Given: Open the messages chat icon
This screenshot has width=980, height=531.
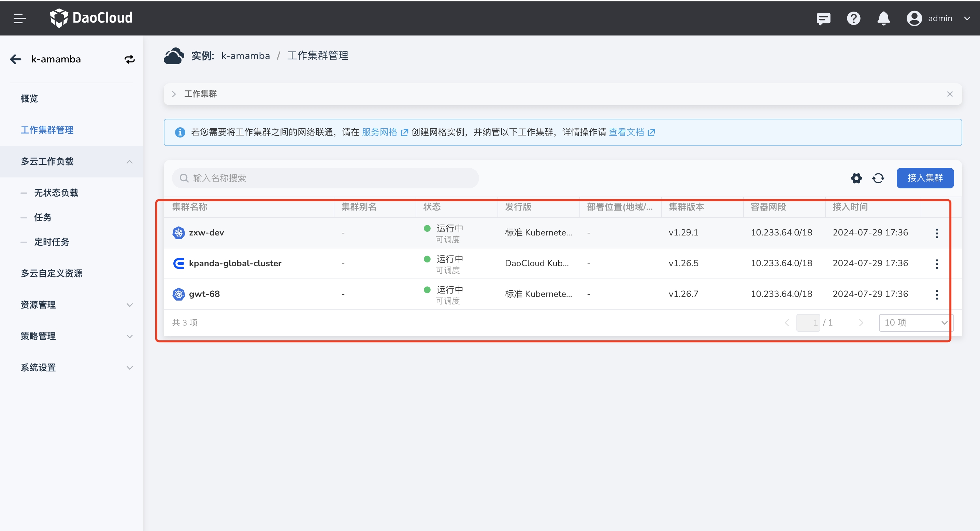Looking at the screenshot, I should tap(823, 18).
